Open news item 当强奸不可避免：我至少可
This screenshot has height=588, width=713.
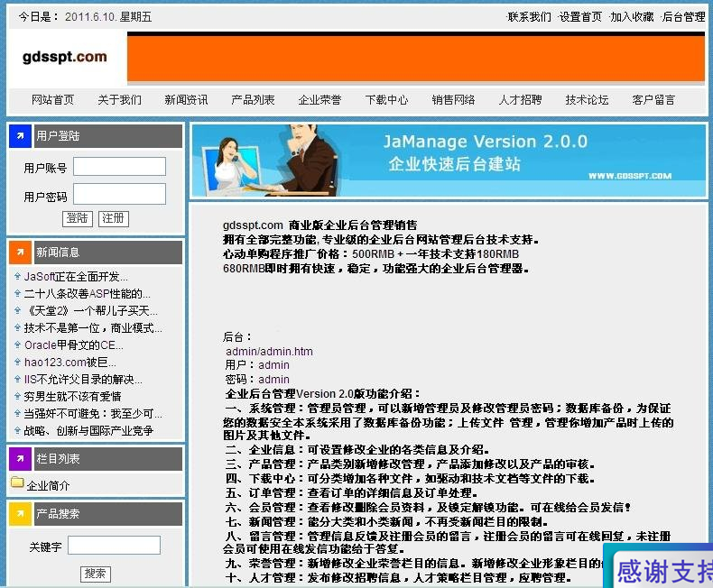pos(93,414)
